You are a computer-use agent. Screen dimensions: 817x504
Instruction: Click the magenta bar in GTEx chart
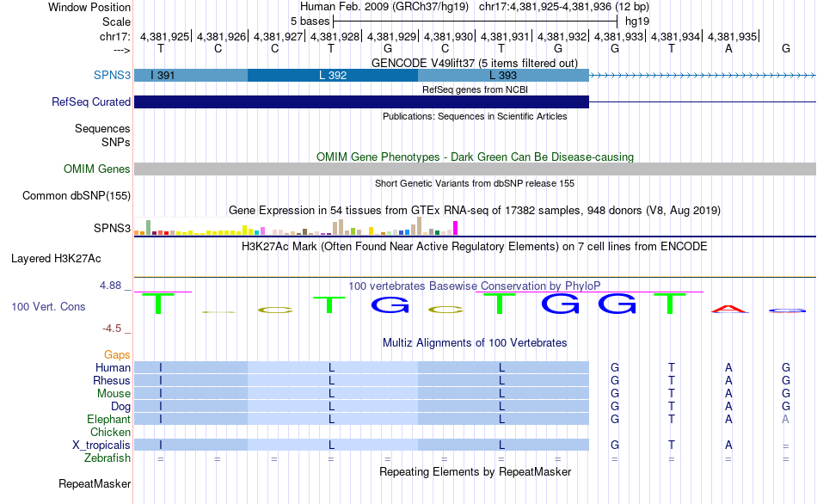(x=456, y=228)
